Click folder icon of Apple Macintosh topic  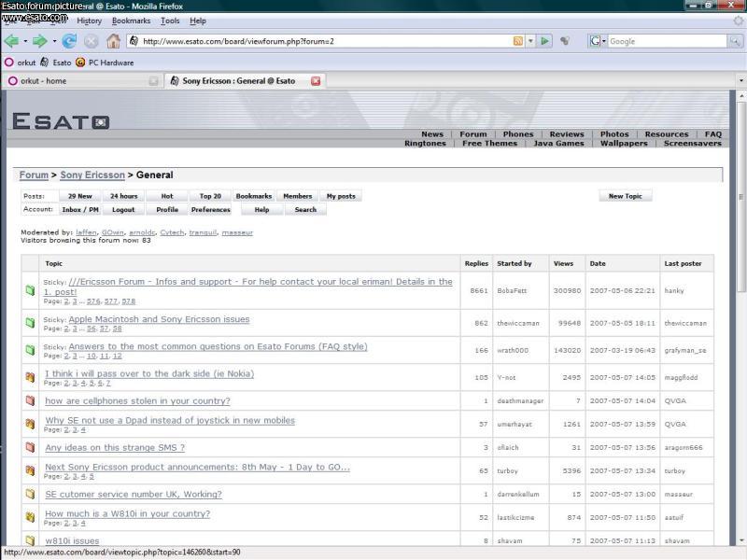click(30, 323)
